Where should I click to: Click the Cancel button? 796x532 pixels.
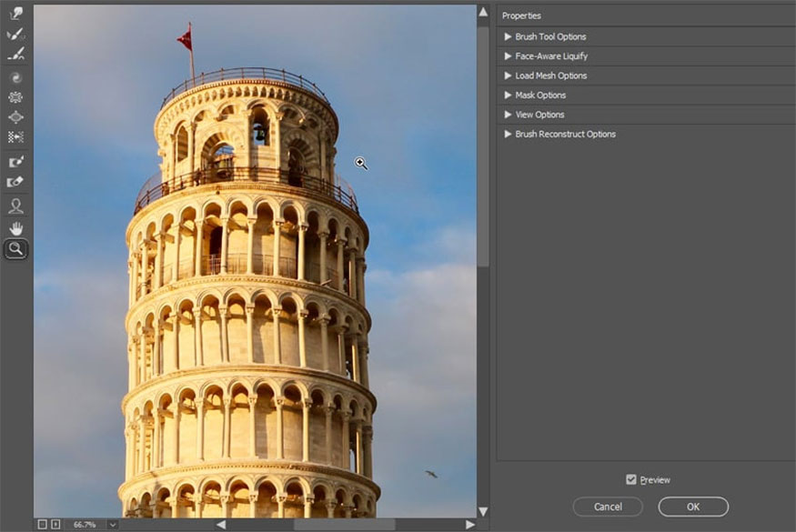click(608, 507)
